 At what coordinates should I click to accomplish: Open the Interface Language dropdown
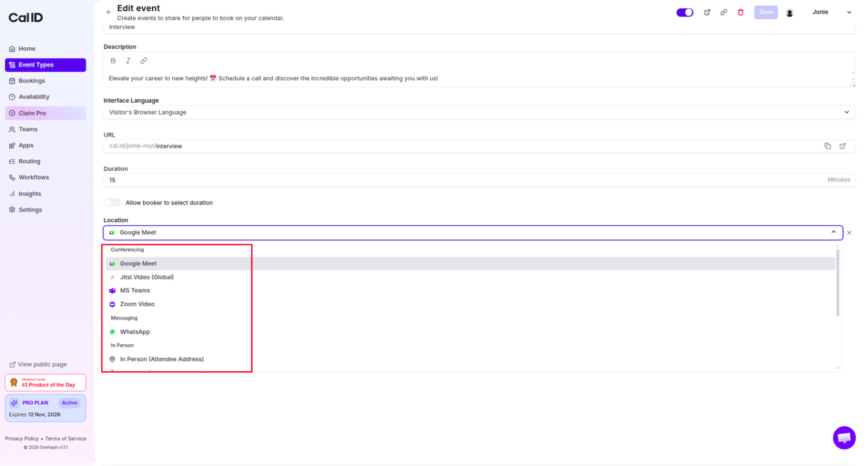tap(480, 112)
